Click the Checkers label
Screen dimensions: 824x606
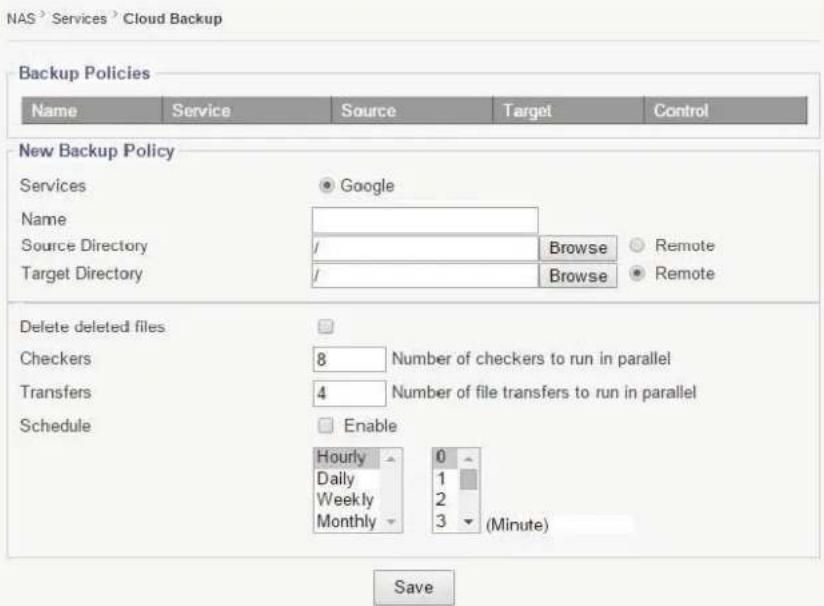click(56, 359)
